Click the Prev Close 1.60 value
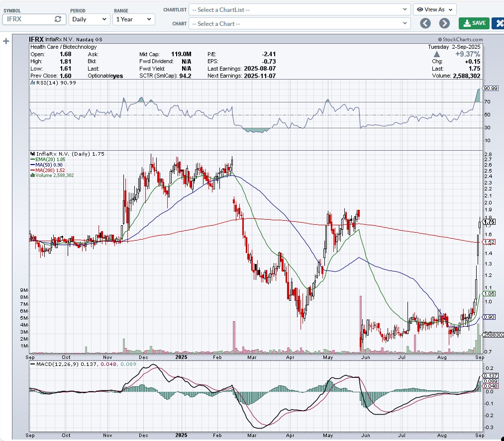Screen dimensions: 504x441 (x=66, y=76)
